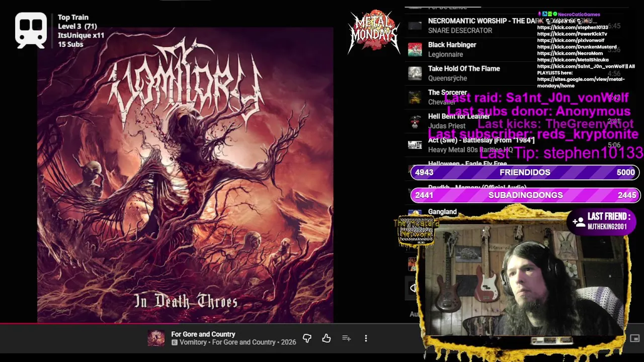This screenshot has width=644, height=362.
Task: Click the 6:45 track duration
Action: pyautogui.click(x=614, y=26)
